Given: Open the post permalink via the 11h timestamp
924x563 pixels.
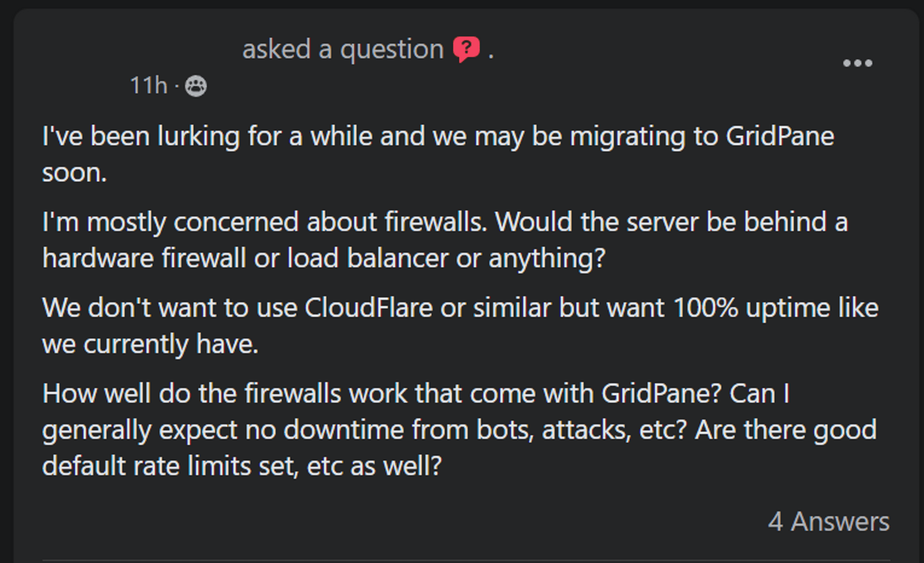Looking at the screenshot, I should 147,85.
